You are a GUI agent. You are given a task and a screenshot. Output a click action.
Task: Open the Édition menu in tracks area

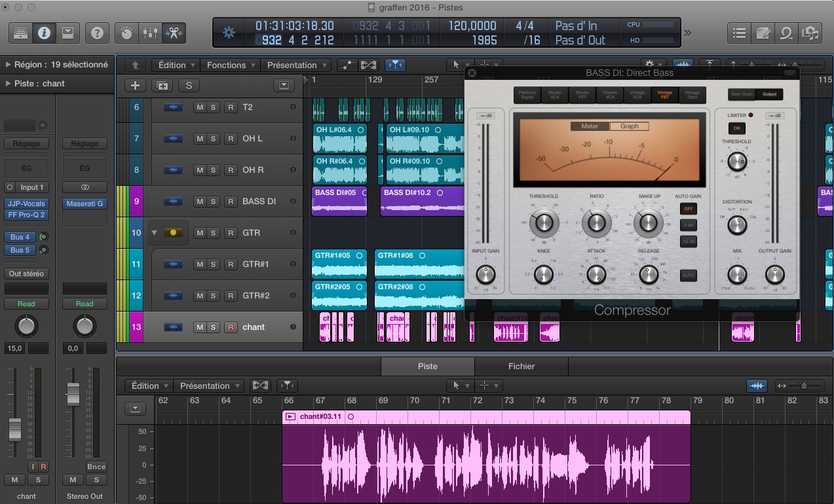[177, 65]
